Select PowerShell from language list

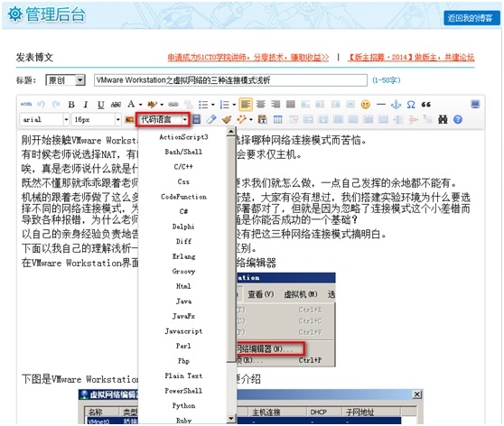183,391
